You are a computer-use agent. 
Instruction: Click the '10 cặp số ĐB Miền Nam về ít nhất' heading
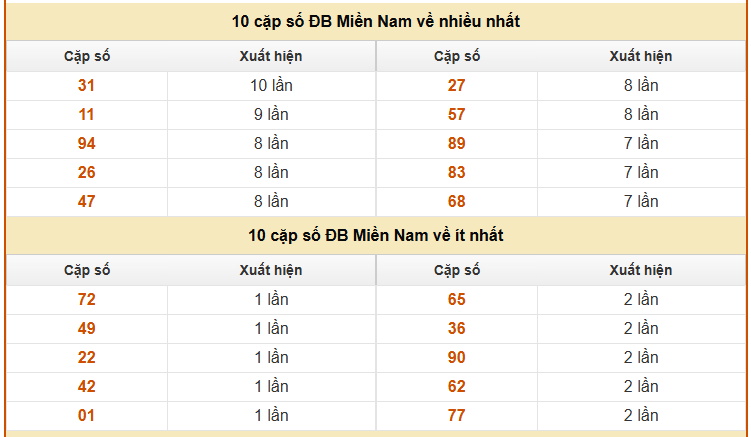[x=376, y=236]
